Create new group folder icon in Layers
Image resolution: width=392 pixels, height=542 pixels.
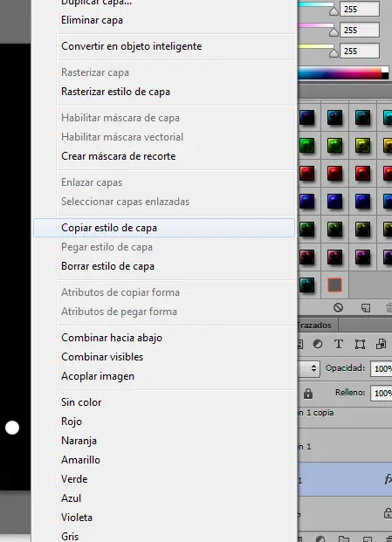pos(344,539)
